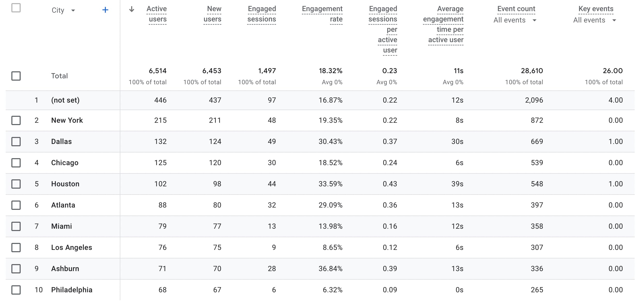Select the Los Angeles city cell
The height and width of the screenshot is (307, 644).
tap(72, 248)
